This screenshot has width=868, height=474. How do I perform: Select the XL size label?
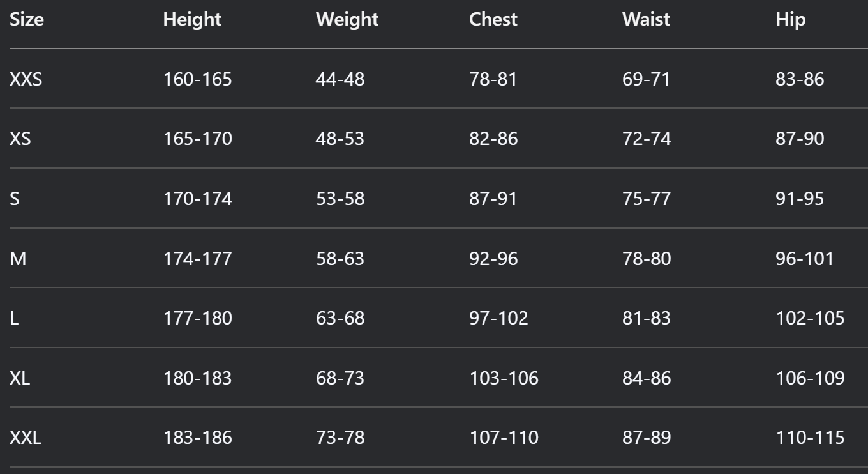(20, 378)
